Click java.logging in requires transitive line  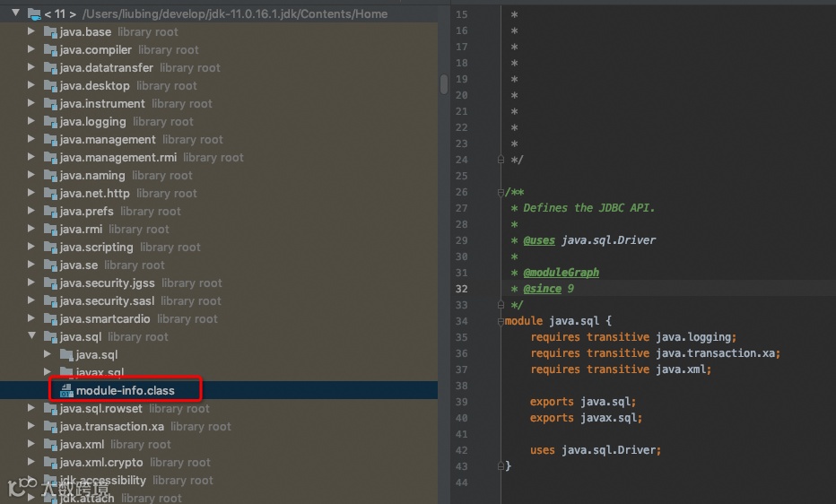tap(693, 336)
